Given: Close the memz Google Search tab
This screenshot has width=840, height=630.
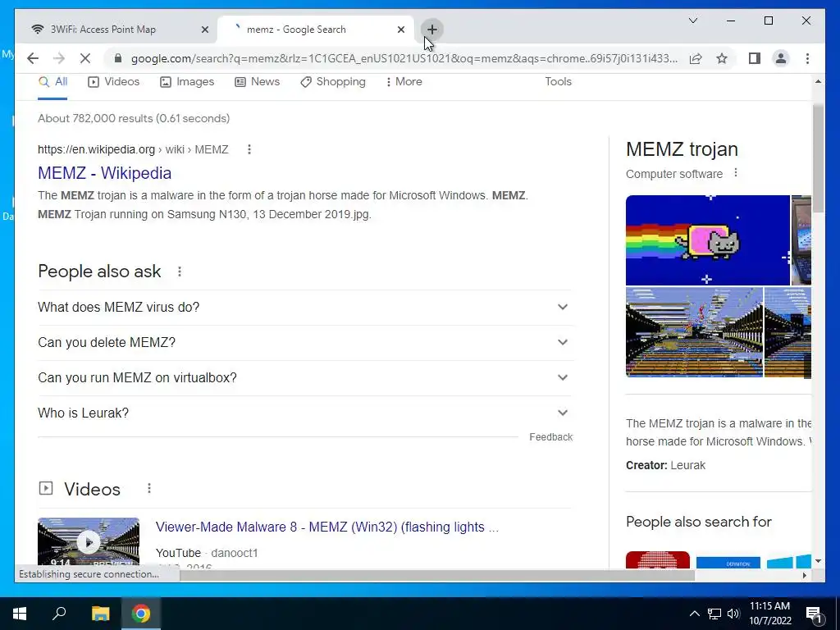Looking at the screenshot, I should coord(400,30).
